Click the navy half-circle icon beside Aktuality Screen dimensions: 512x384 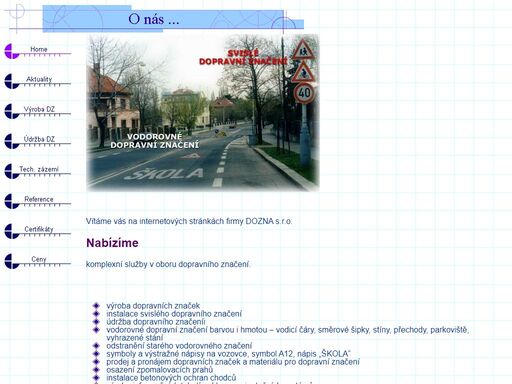tap(12, 81)
